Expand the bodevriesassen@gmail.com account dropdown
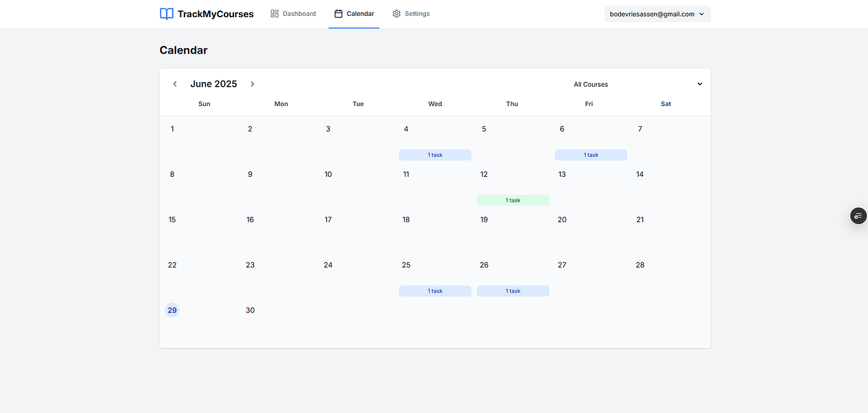The width and height of the screenshot is (868, 413). tap(657, 13)
